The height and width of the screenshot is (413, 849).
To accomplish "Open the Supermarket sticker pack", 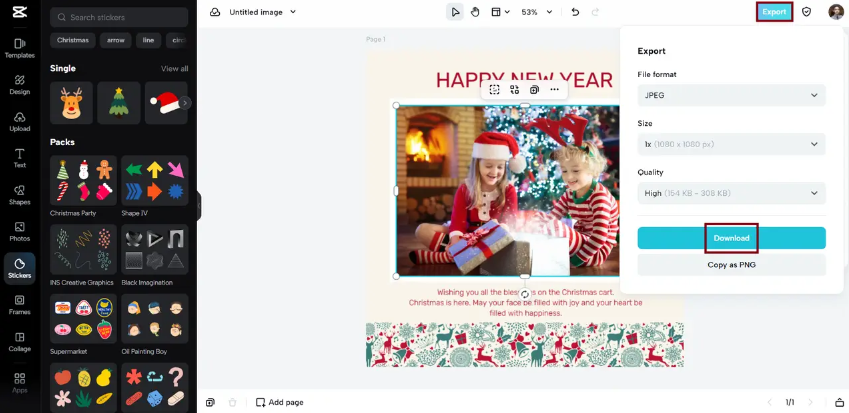I will [83, 319].
